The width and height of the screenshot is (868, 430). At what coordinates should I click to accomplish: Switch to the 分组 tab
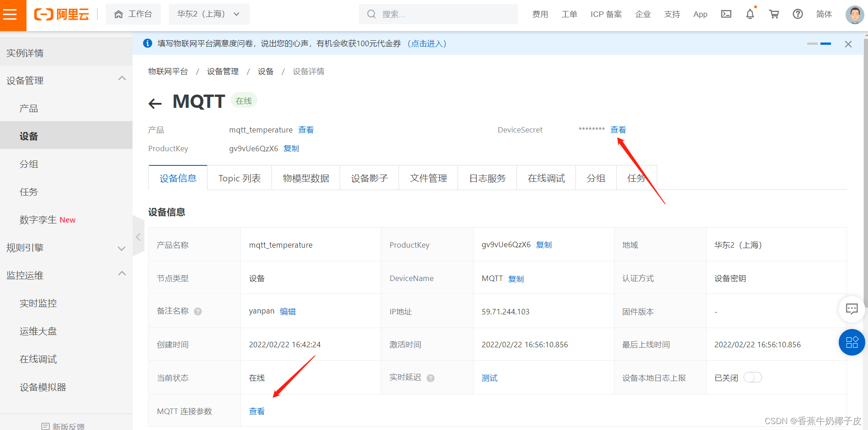[596, 178]
